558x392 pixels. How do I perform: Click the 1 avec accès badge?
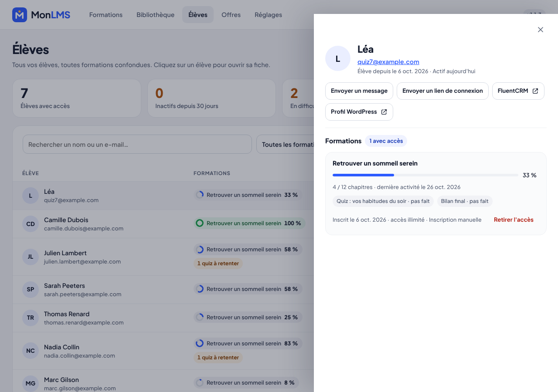pyautogui.click(x=386, y=141)
